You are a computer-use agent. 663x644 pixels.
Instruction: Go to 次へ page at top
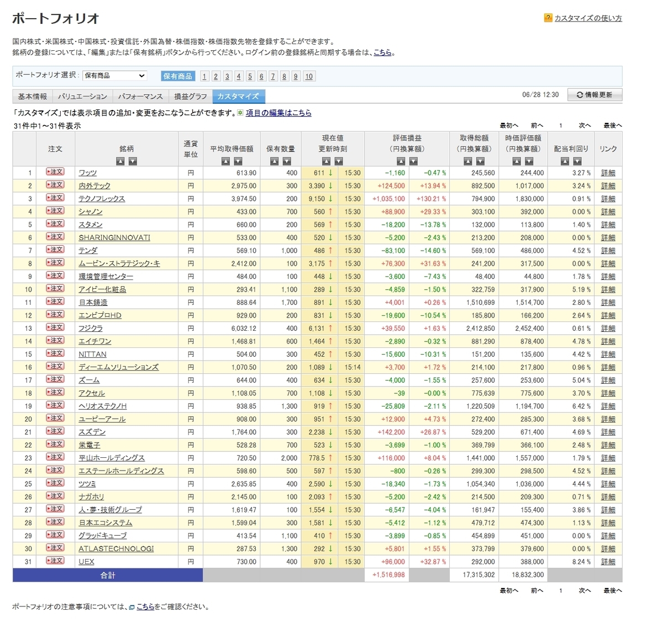585,125
